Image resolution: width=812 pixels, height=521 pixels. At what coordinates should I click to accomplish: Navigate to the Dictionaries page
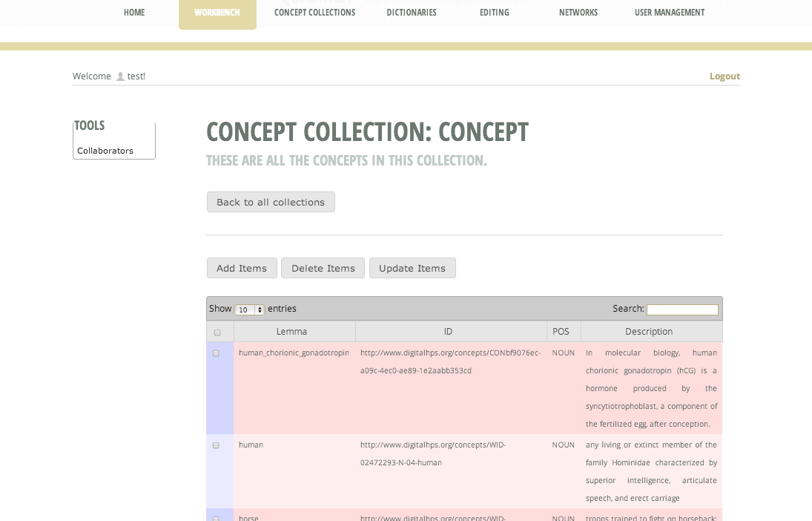[411, 13]
